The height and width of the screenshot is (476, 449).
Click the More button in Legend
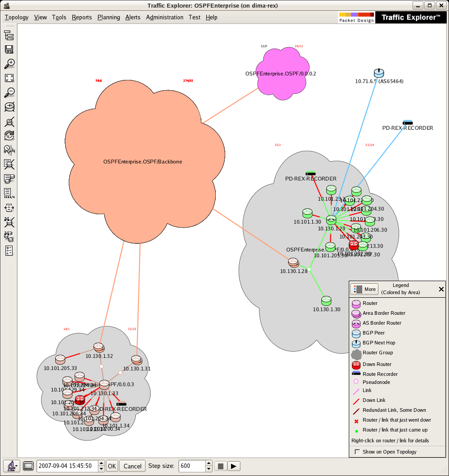tap(365, 289)
